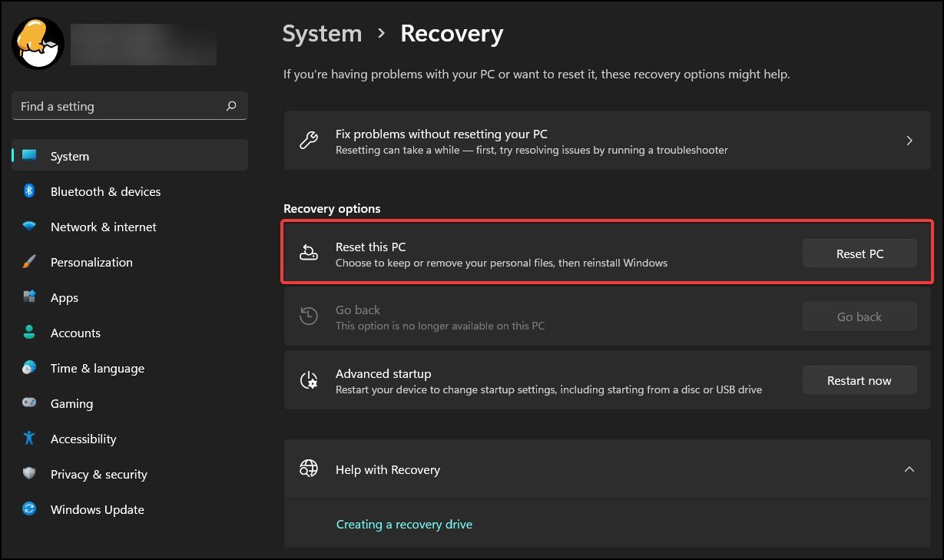Click the greyed-out Go back button
The width and height of the screenshot is (944, 560).
(x=860, y=316)
